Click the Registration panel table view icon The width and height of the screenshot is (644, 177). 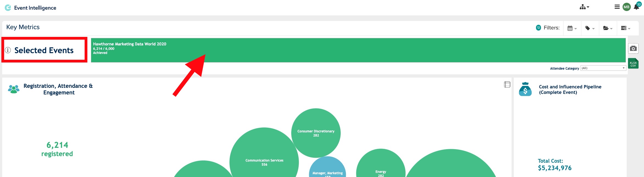pos(507,85)
